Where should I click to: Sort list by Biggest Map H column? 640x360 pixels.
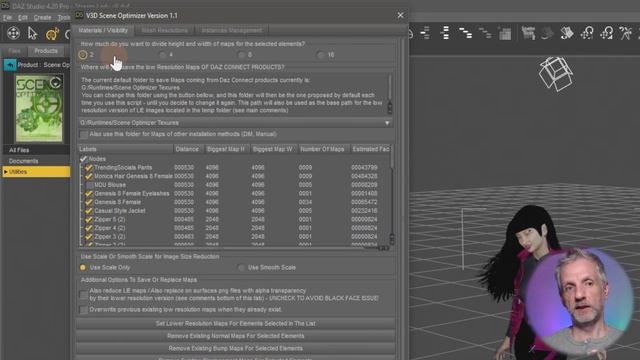[226, 149]
